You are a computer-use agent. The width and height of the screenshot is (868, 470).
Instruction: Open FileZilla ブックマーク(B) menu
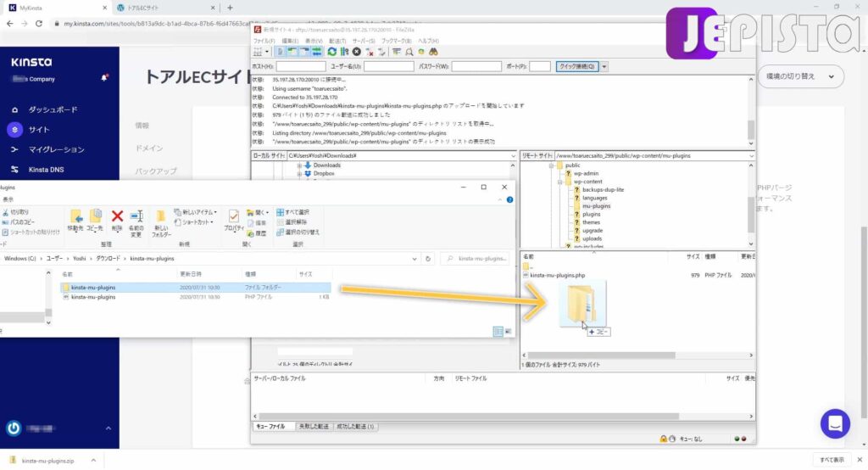click(397, 41)
